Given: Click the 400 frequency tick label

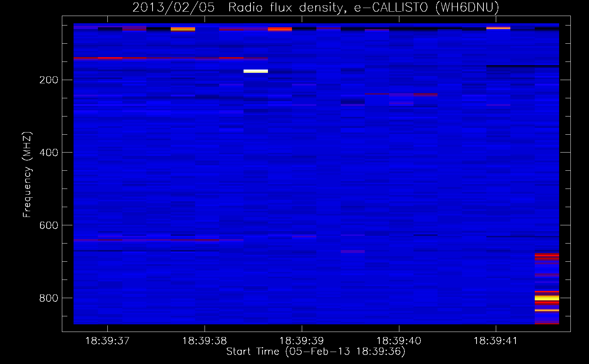Looking at the screenshot, I should (x=49, y=153).
